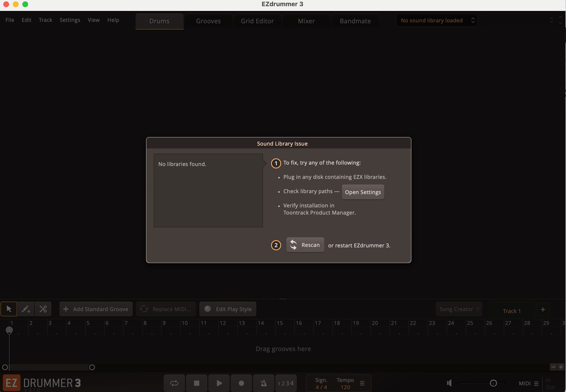Click the panel divider handle above song track
The height and width of the screenshot is (392, 566).
click(x=282, y=299)
